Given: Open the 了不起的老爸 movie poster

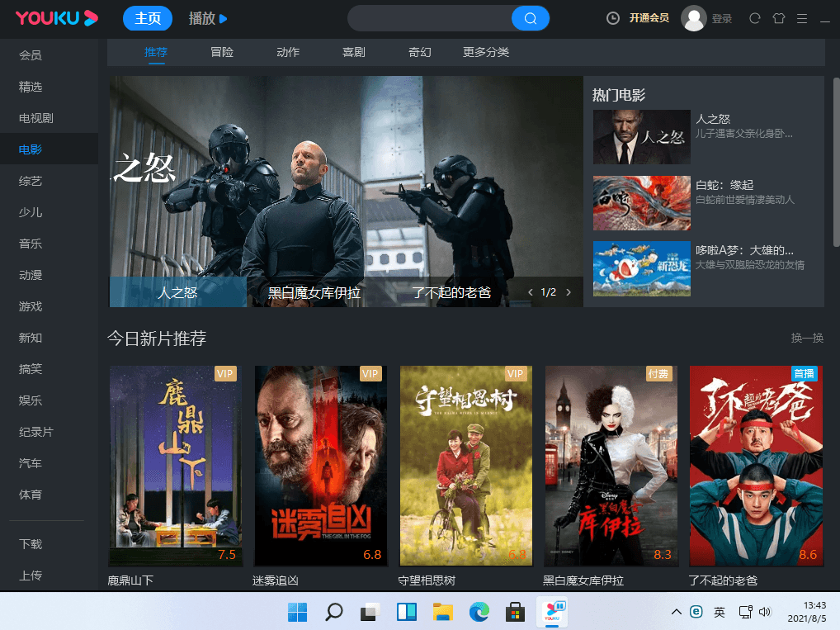Looking at the screenshot, I should tap(756, 466).
